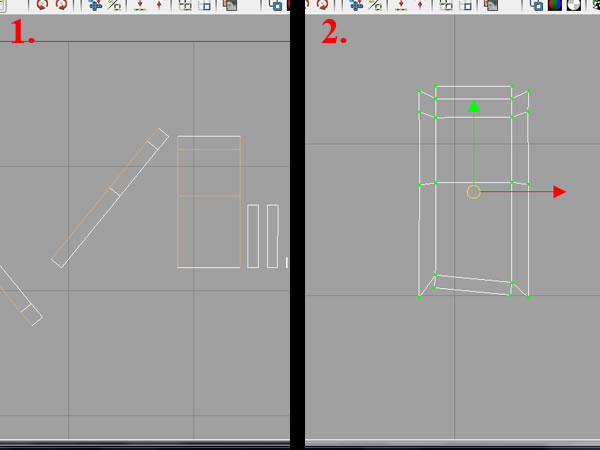Click face portrait icon in left toolbar
This screenshot has height=450, width=600.
pyautogui.click(x=230, y=5)
